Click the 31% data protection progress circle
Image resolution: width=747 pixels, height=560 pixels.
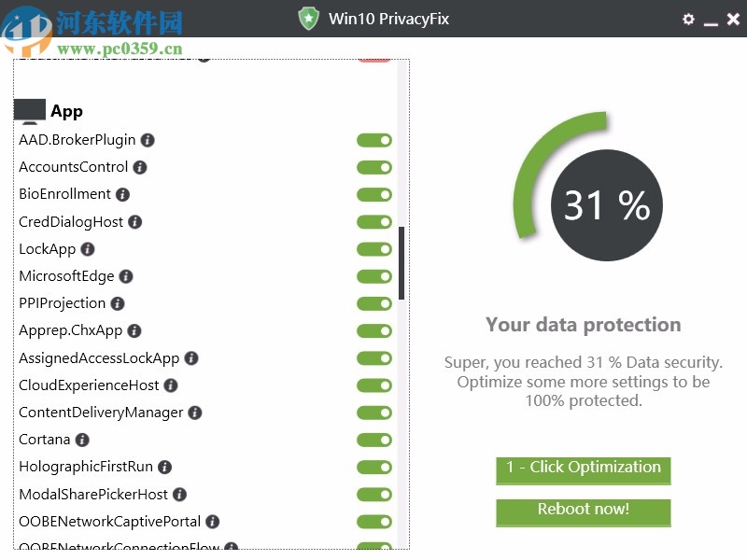[x=605, y=203]
